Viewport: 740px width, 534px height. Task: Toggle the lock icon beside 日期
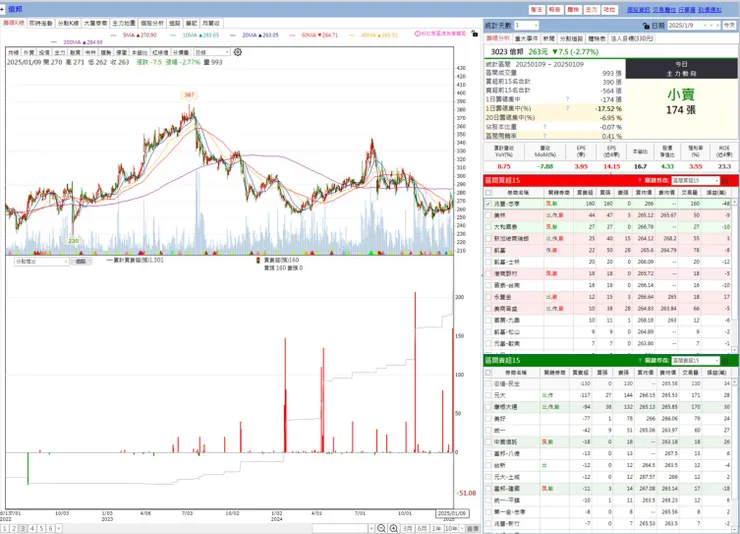click(646, 25)
